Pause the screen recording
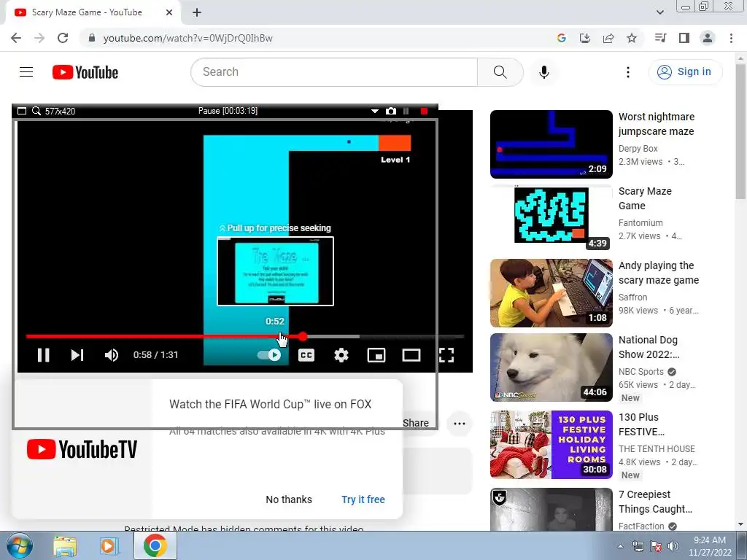The height and width of the screenshot is (560, 747). (x=406, y=111)
